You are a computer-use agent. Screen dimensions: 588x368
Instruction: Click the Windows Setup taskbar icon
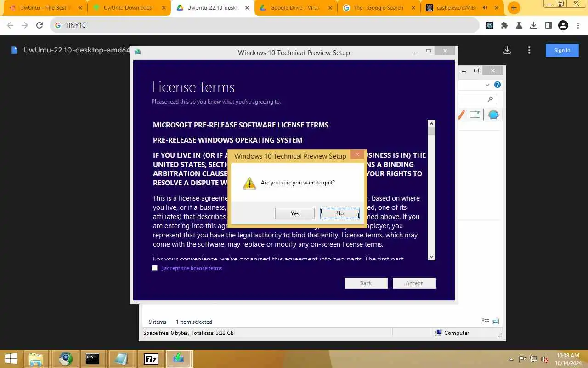[178, 359]
